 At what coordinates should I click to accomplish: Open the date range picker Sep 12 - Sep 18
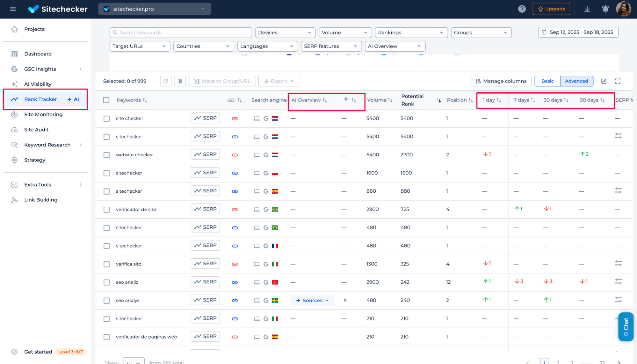click(x=578, y=32)
